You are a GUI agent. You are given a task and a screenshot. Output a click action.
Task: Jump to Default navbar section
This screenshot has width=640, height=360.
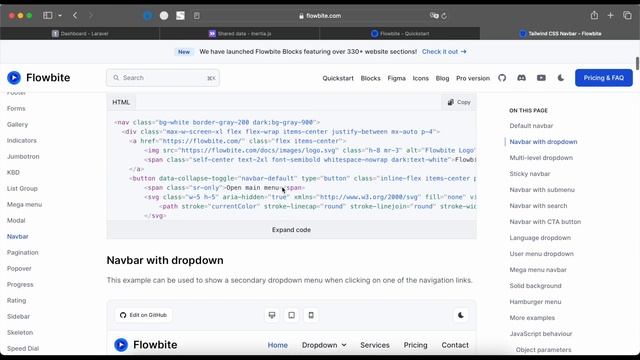coord(531,126)
